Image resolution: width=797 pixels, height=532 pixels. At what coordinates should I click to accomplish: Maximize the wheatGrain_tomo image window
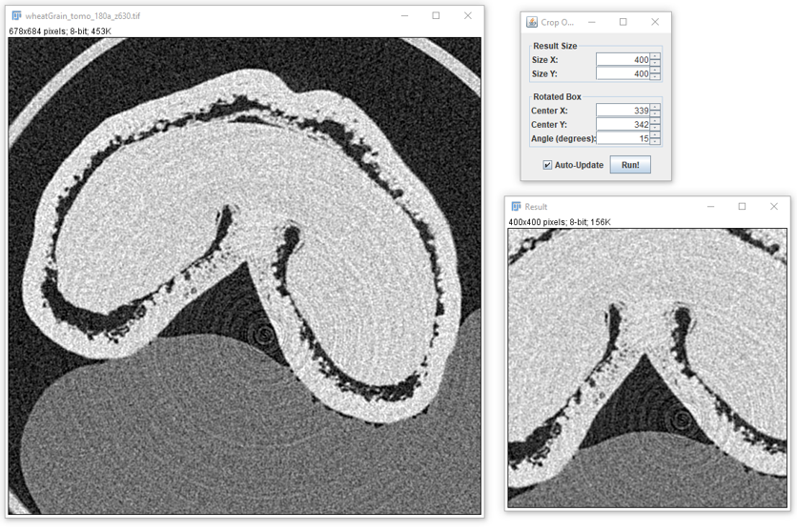[436, 16]
